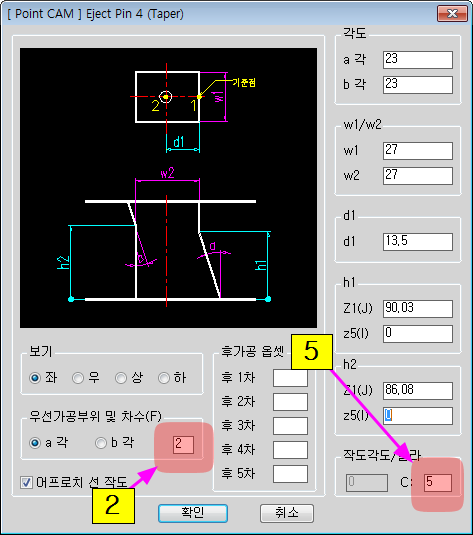Click the a 각 angle input field
This screenshot has width=473, height=535.
click(x=418, y=60)
